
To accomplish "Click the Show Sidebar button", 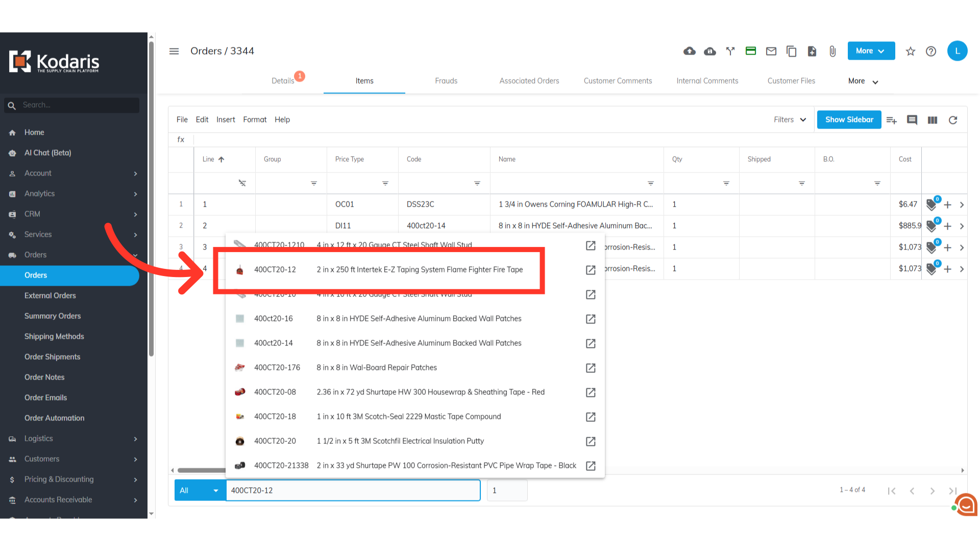I will (x=849, y=119).
